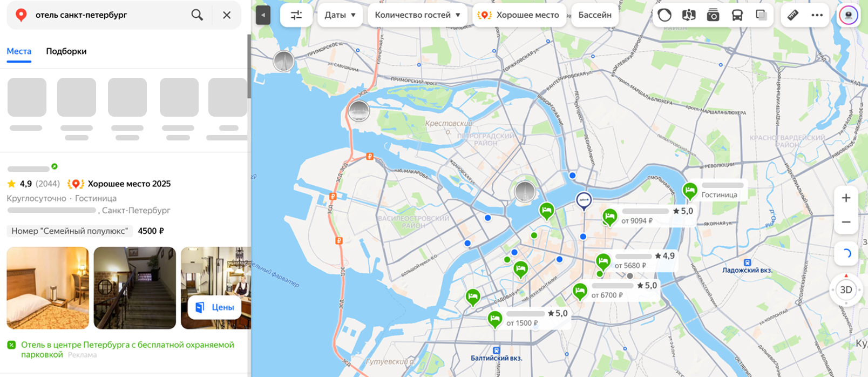The height and width of the screenshot is (377, 868).
Task: Toggle the Хорошее место filter
Action: (x=519, y=15)
